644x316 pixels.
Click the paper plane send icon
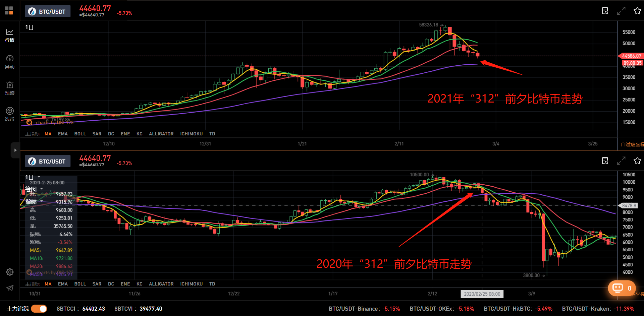pos(10,288)
